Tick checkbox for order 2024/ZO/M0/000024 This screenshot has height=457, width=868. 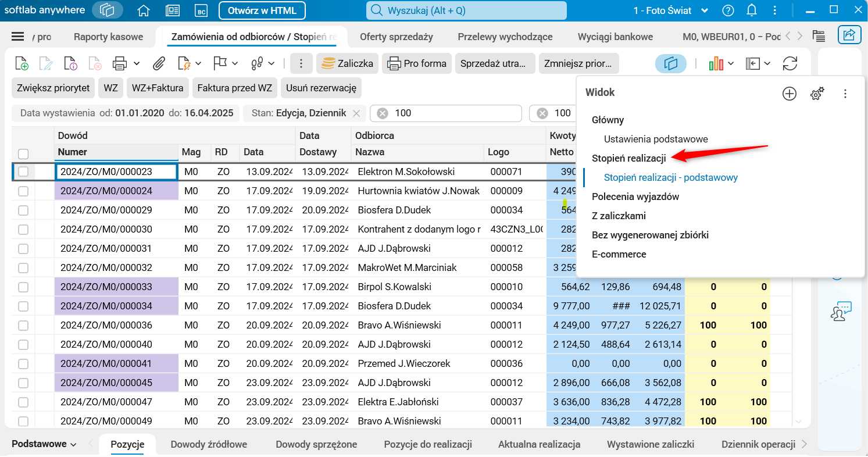[23, 191]
